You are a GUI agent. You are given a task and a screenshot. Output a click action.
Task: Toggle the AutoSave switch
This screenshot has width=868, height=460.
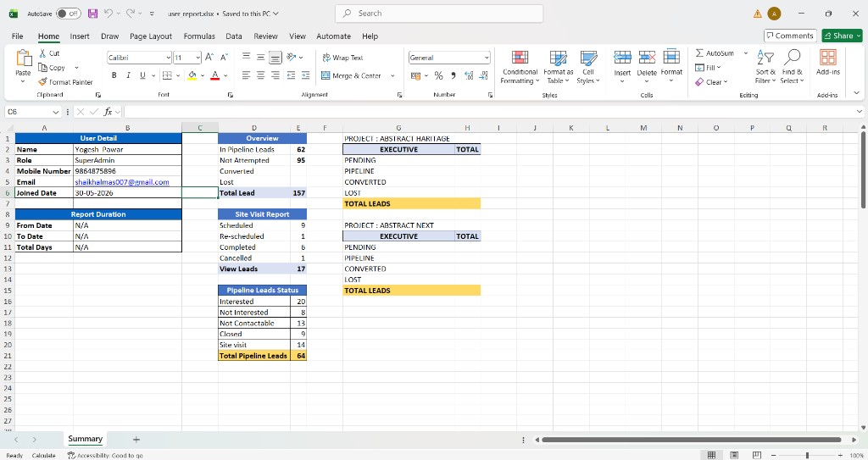point(69,14)
